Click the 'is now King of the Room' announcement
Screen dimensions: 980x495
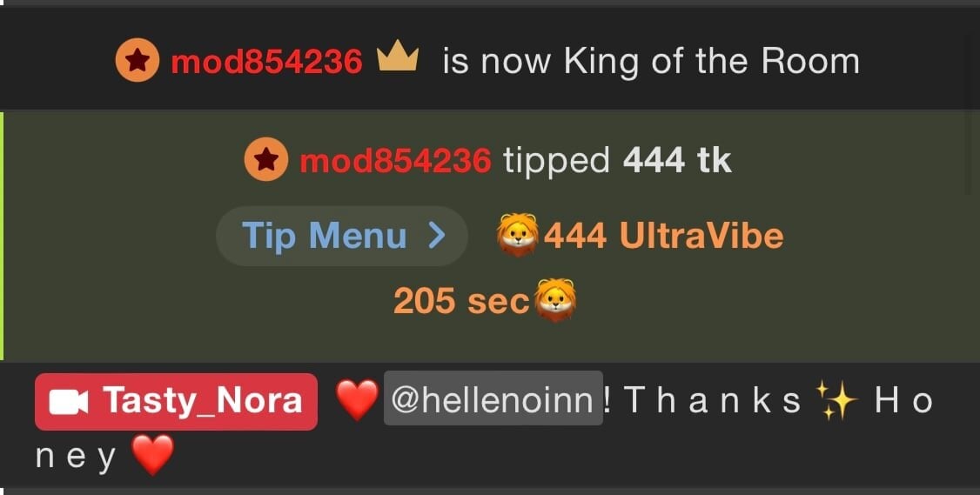click(651, 62)
